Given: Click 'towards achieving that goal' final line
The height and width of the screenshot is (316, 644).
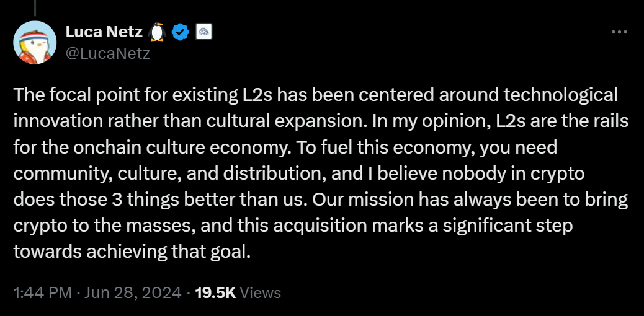Looking at the screenshot, I should [x=132, y=252].
